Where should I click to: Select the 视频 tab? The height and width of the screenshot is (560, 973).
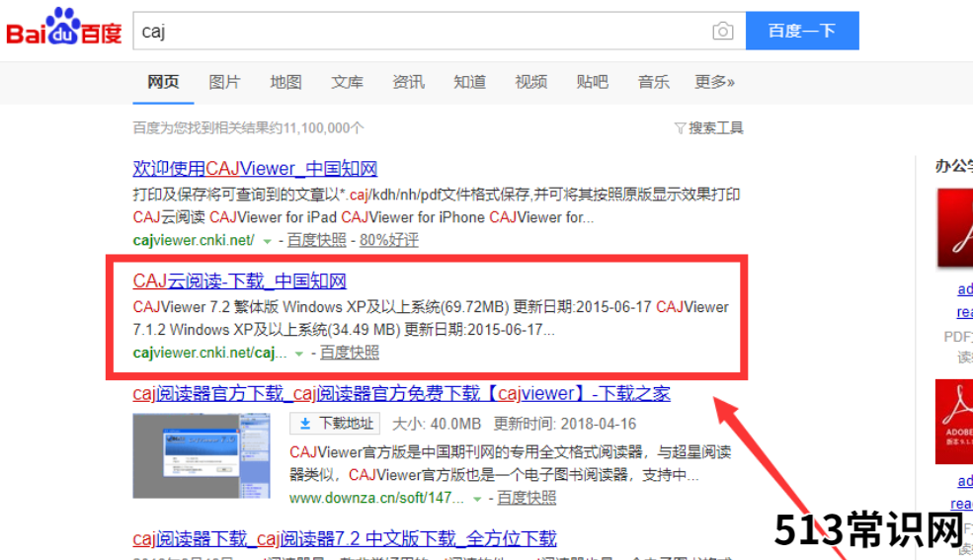[x=531, y=82]
